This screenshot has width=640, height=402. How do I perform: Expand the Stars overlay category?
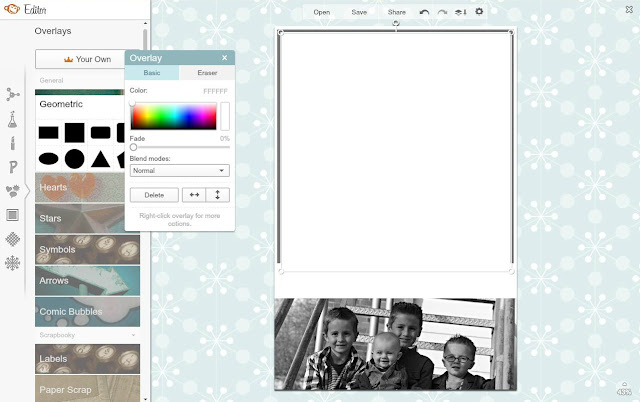pos(80,218)
